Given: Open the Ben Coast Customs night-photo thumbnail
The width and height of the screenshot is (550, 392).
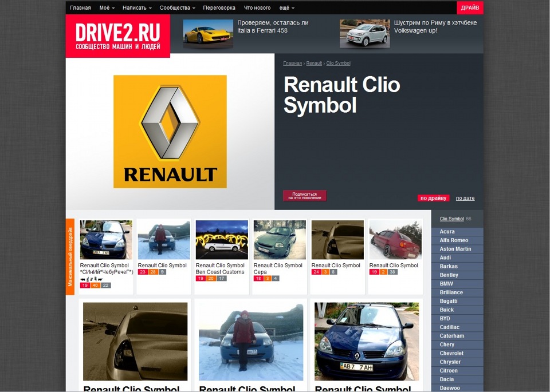Looking at the screenshot, I should [x=222, y=240].
